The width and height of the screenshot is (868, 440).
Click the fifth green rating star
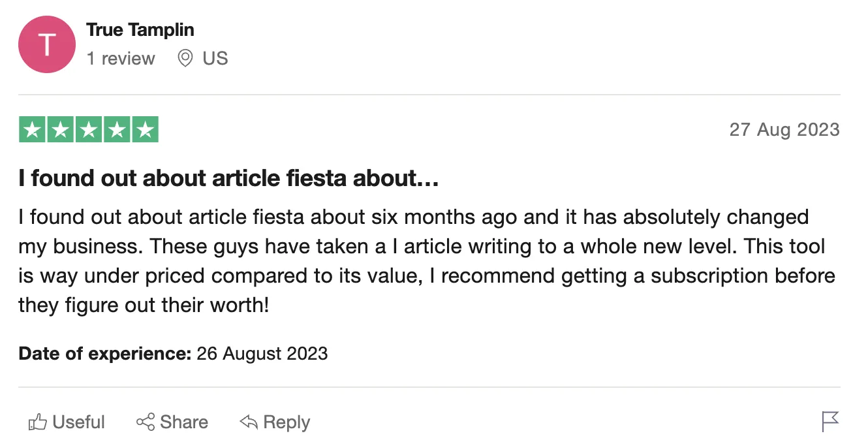click(145, 130)
